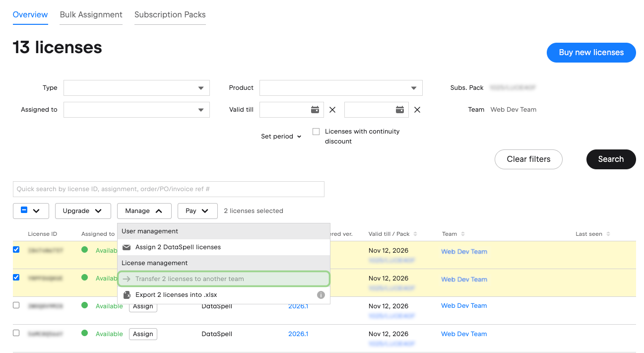Collapse the Manage dropdown
This screenshot has width=644, height=353.
point(144,211)
